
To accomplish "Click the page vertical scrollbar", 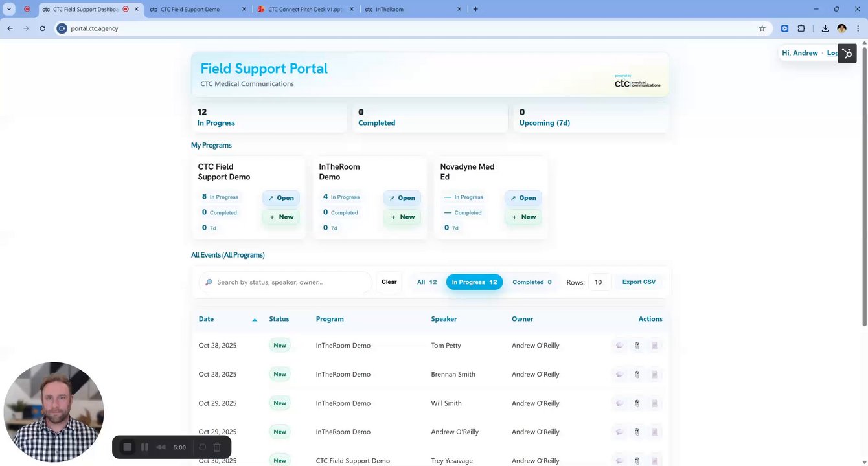I will click(864, 188).
